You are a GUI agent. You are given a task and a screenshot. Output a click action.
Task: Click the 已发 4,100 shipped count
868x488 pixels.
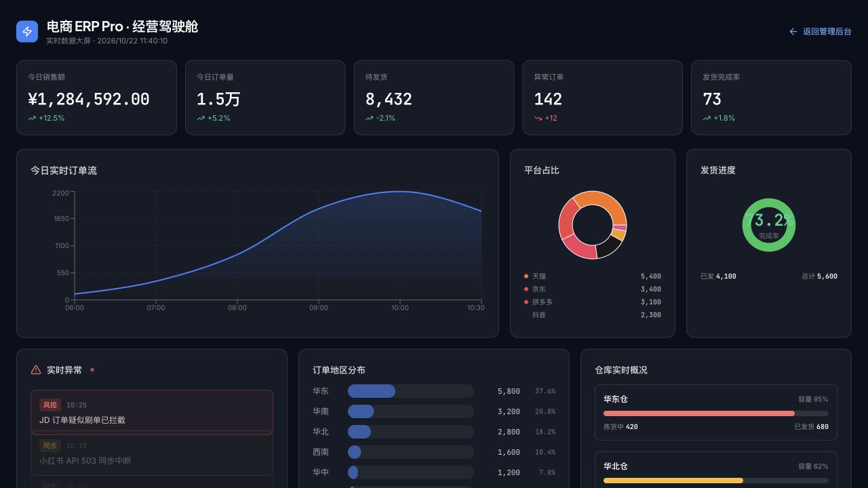point(718,277)
